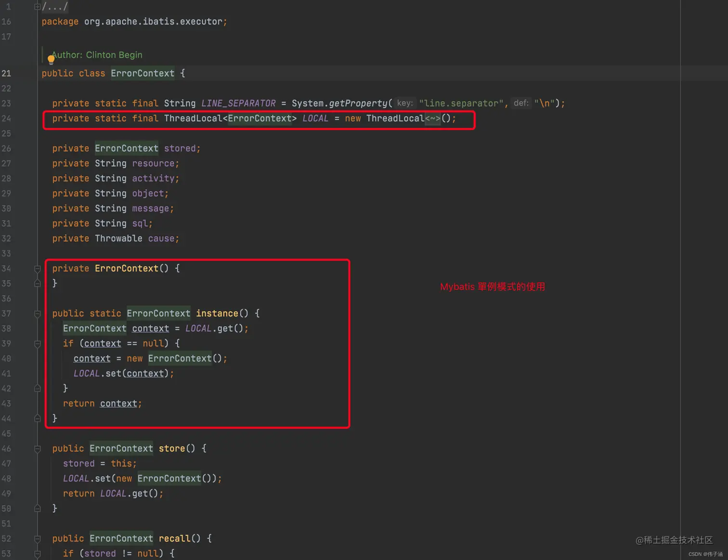Click the "line.separator" string literal
This screenshot has width=728, height=560.
tap(461, 104)
